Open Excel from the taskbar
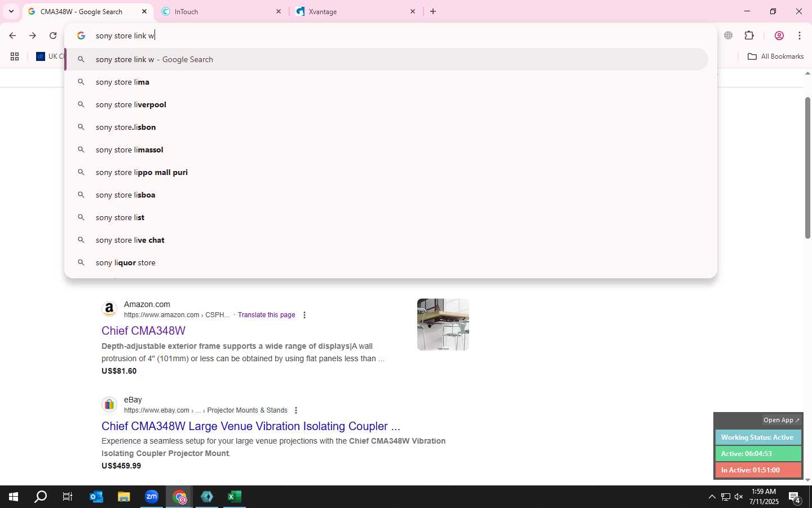Image resolution: width=812 pixels, height=508 pixels. click(x=235, y=497)
